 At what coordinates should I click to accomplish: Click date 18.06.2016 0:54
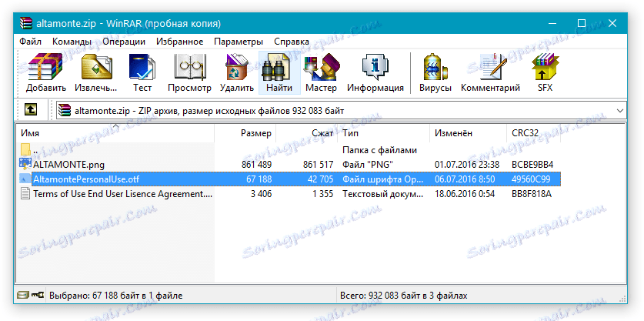(465, 194)
